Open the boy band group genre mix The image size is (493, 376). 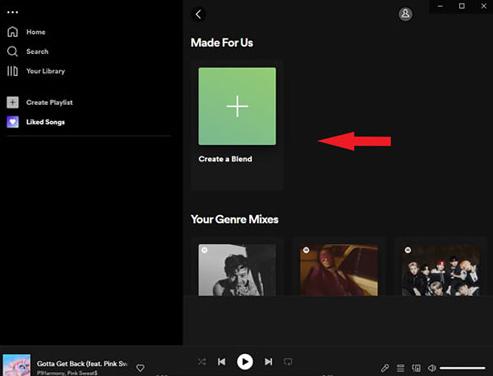point(441,270)
